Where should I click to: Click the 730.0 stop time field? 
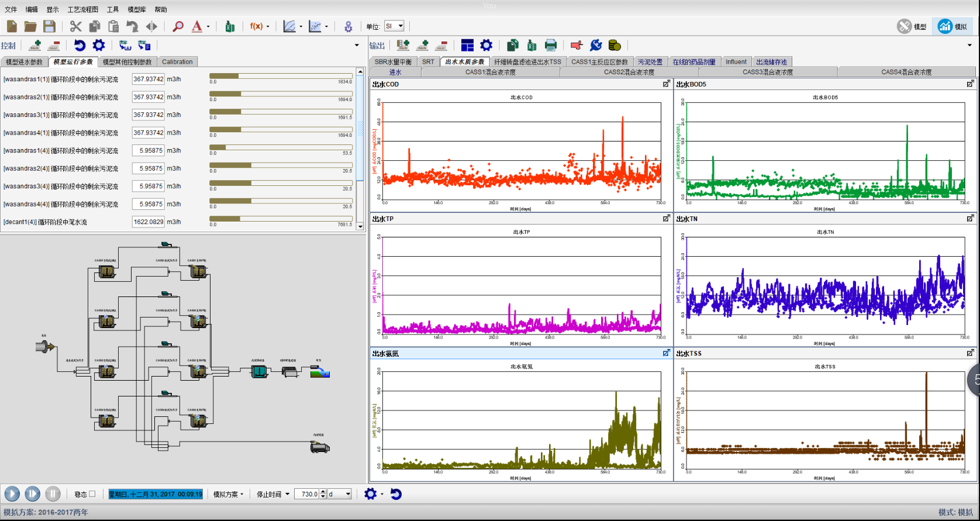(x=308, y=495)
